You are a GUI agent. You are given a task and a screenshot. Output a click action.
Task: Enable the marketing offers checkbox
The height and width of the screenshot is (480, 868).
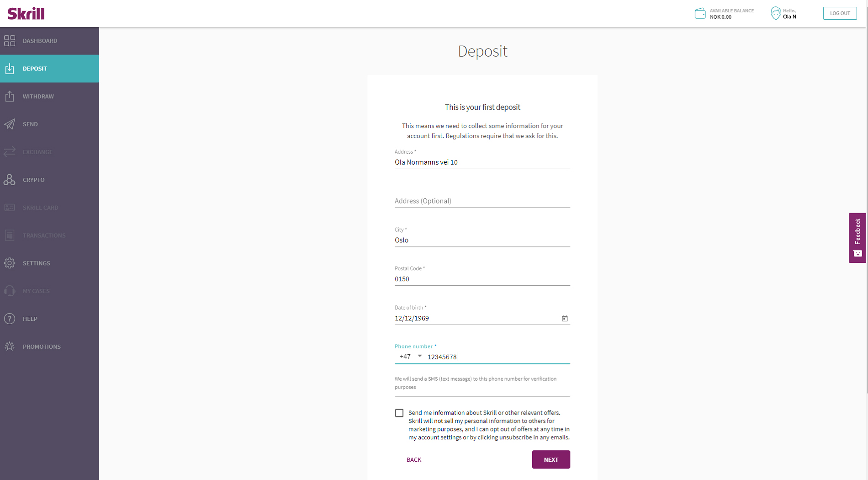pyautogui.click(x=399, y=413)
